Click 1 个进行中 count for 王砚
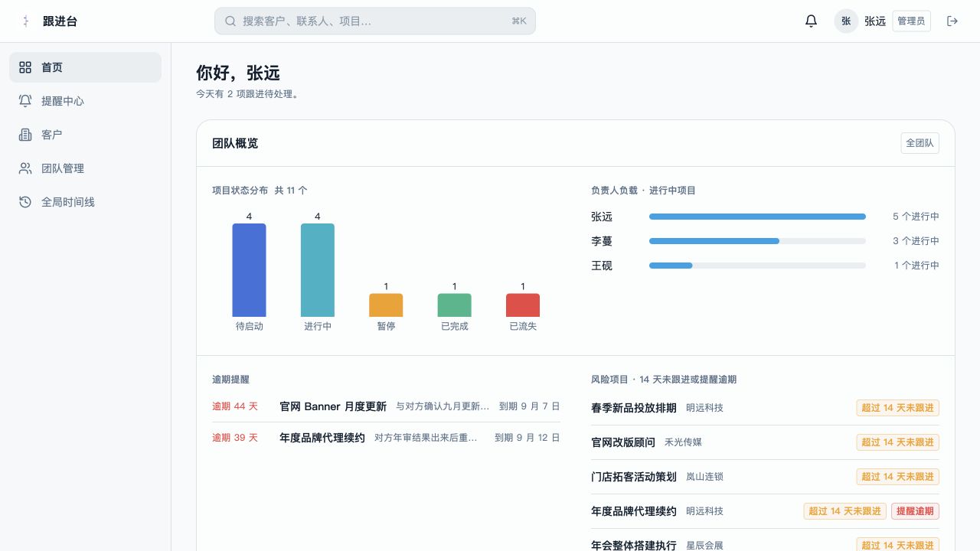The width and height of the screenshot is (980, 551). [916, 266]
